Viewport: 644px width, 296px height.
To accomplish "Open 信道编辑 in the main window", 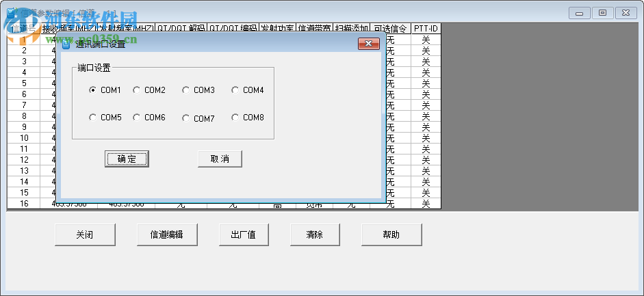I will click(167, 235).
